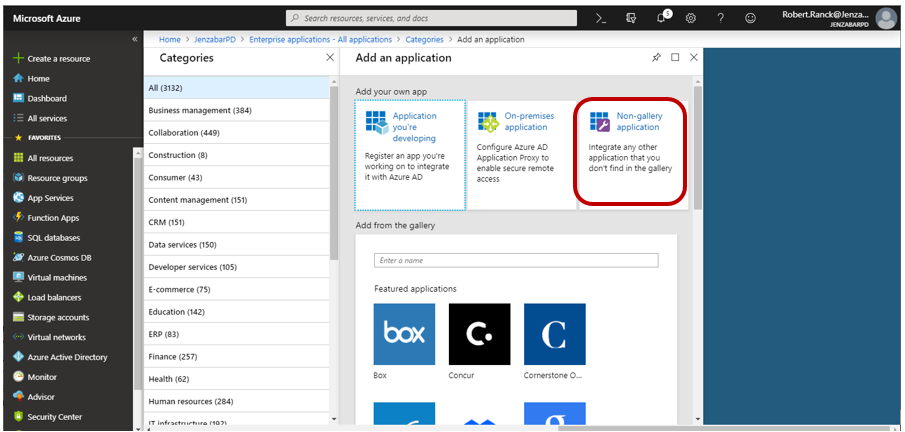Viewport: 905px width, 432px height.
Task: Open Cloud Shell from the top bar
Action: [x=600, y=18]
